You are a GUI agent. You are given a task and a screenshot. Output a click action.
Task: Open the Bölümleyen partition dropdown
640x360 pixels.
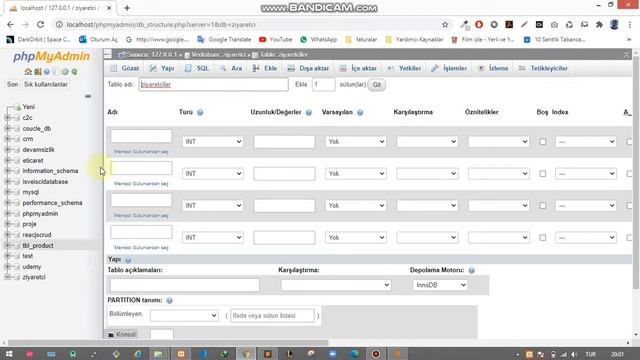(x=184, y=316)
